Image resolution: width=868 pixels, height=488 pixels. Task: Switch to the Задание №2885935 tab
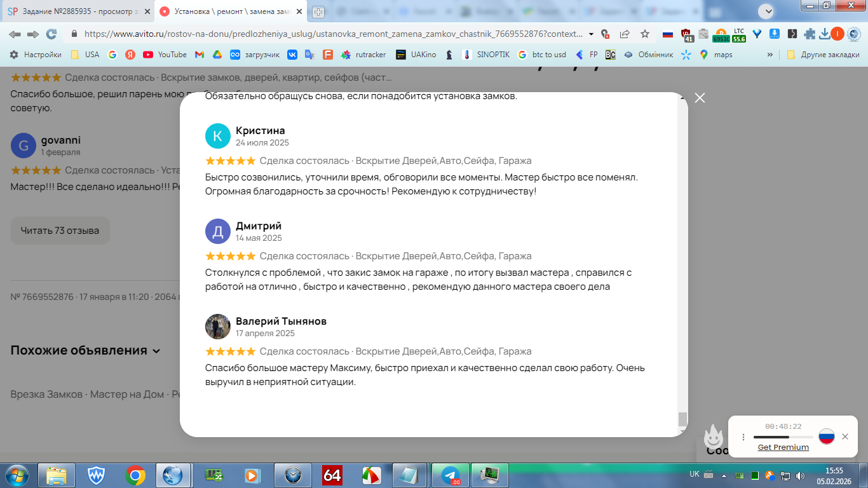coord(79,11)
